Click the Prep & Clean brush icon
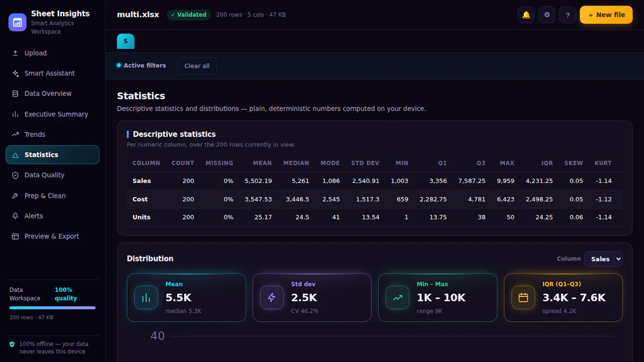 coord(15,196)
